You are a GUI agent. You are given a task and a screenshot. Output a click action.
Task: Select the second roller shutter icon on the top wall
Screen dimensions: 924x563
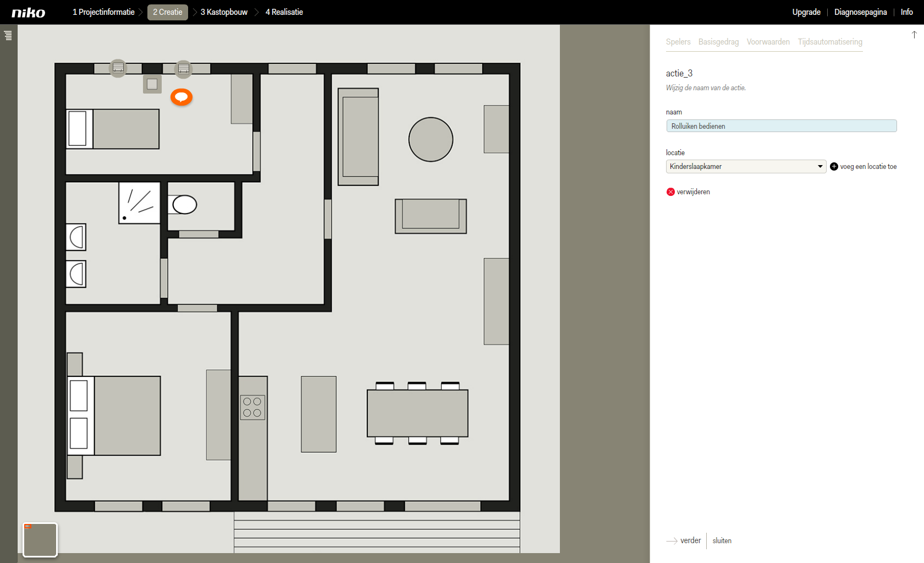pos(183,69)
